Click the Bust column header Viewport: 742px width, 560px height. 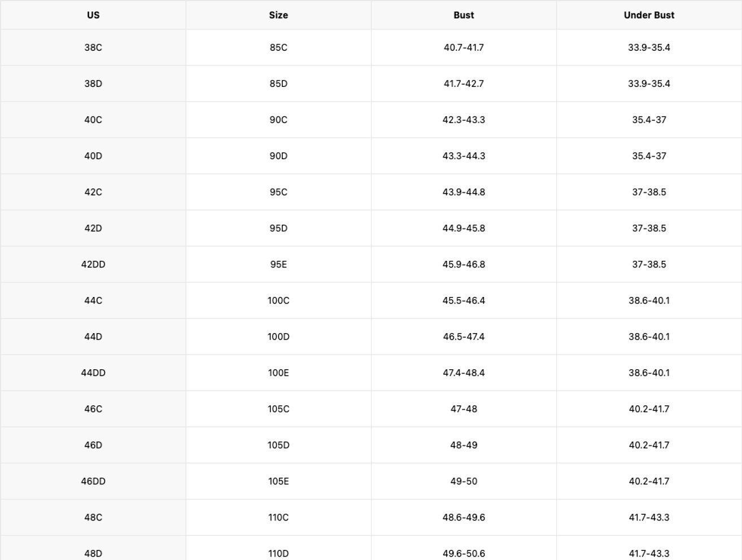point(464,15)
